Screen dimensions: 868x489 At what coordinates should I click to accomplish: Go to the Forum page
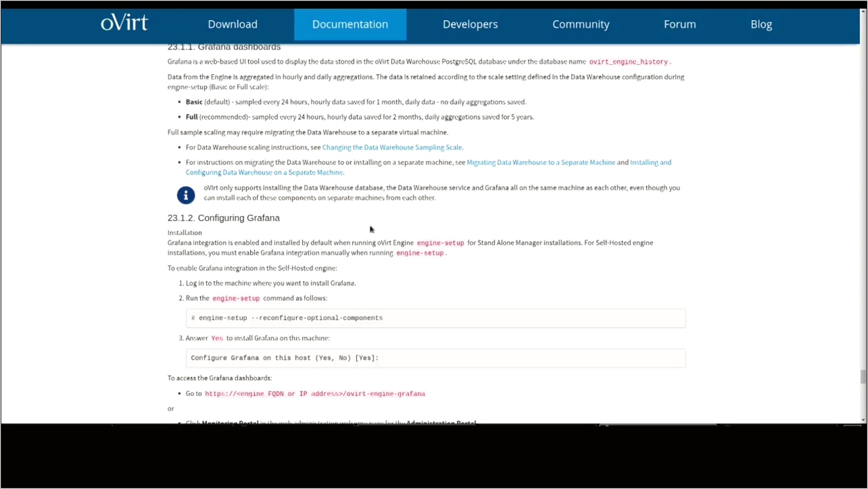pos(680,24)
